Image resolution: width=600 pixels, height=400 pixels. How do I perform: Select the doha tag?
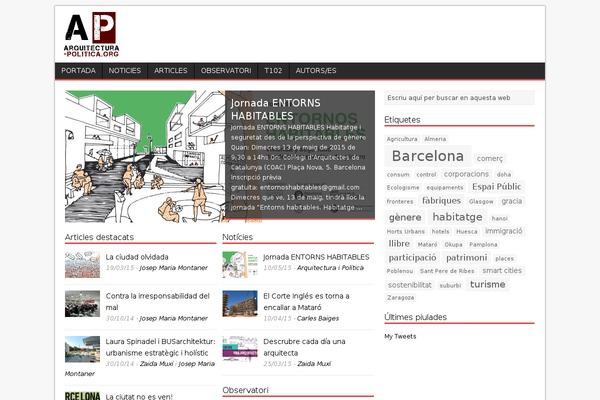pos(504,175)
